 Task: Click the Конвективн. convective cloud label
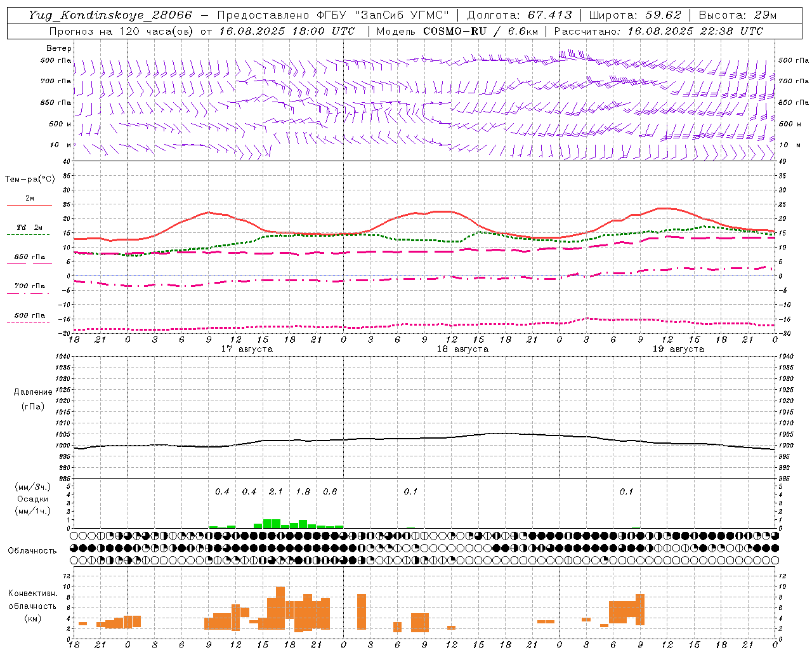coord(32,594)
